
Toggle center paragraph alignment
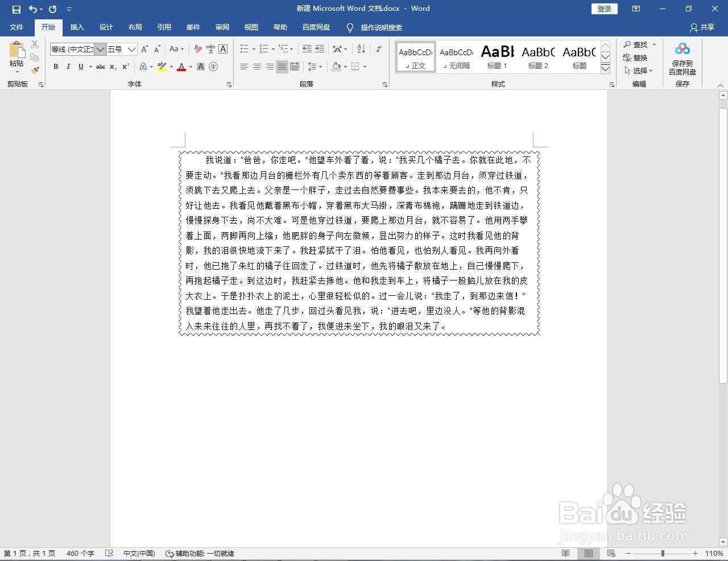[x=257, y=67]
